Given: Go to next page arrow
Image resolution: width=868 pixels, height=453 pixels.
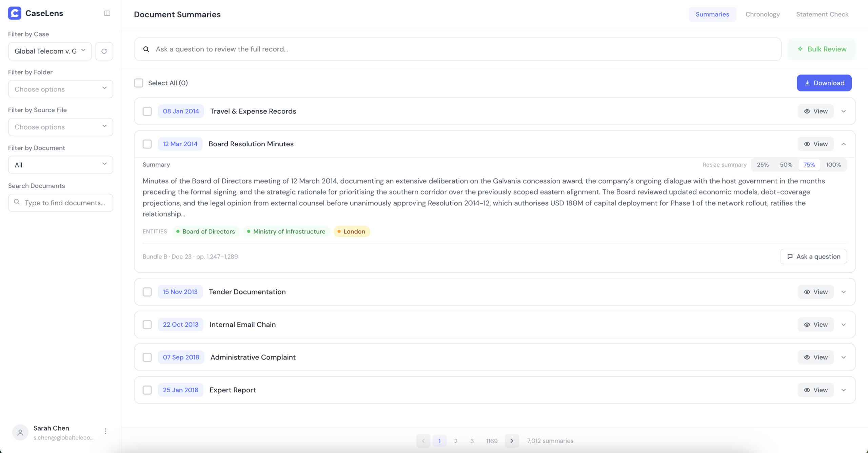Looking at the screenshot, I should 512,441.
